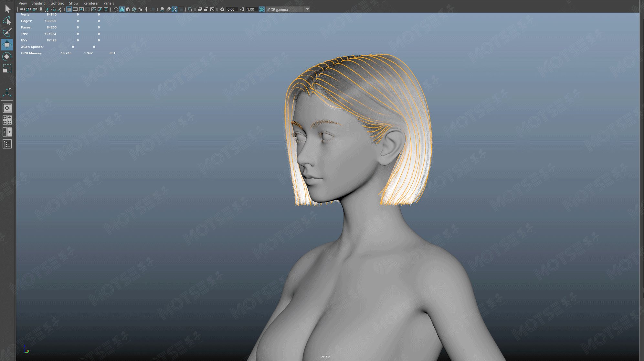Activate the Lasso select tool
644x361 pixels.
7,21
